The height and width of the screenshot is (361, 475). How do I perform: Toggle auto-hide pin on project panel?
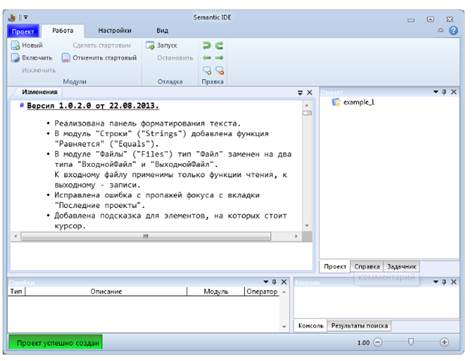tap(444, 92)
